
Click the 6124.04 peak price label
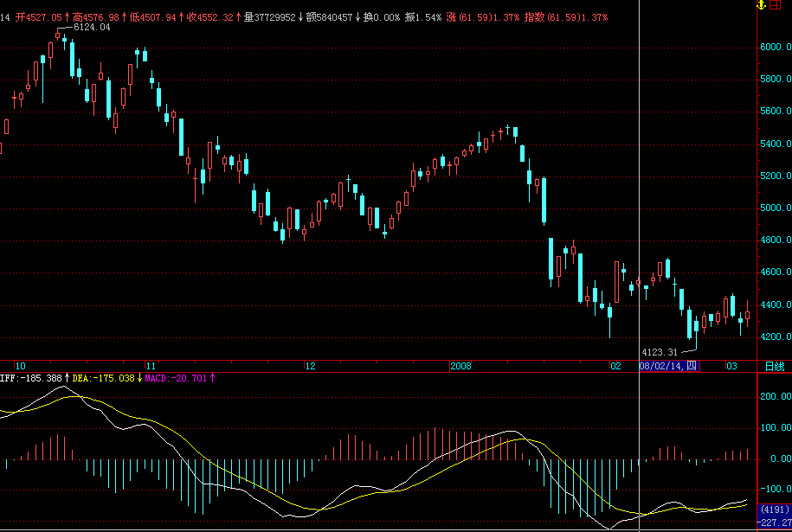tap(90, 28)
